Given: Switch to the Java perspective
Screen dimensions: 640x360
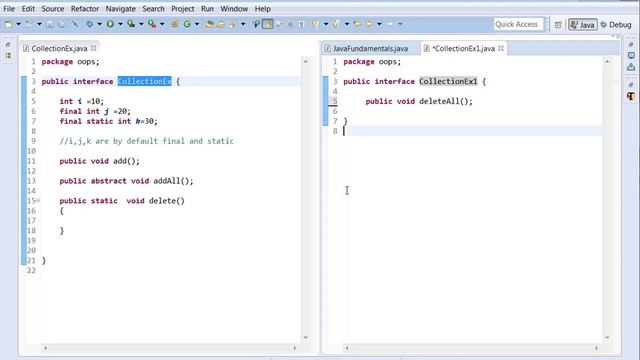Looking at the screenshot, I should (582, 25).
